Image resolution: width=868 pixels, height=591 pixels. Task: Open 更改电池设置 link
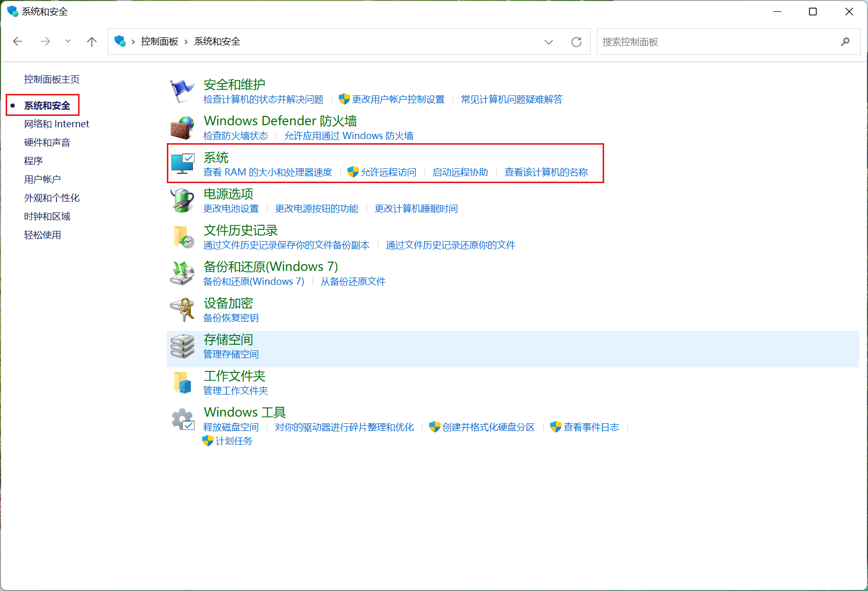[231, 208]
